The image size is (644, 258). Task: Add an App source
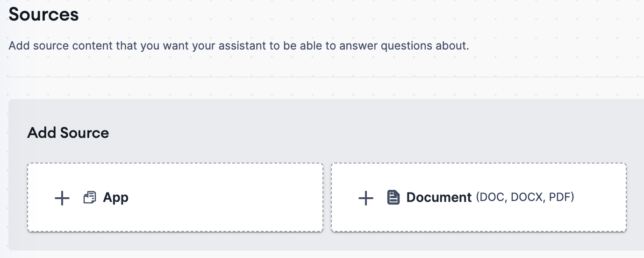[x=175, y=197]
